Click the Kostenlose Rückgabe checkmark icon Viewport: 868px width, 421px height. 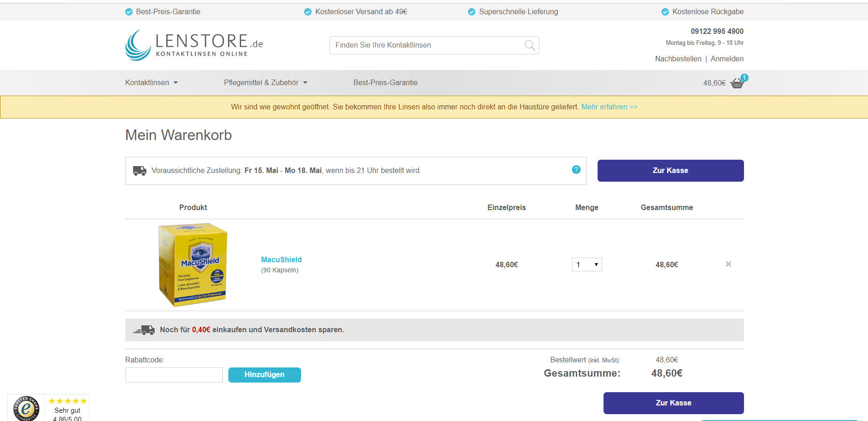[x=665, y=12]
